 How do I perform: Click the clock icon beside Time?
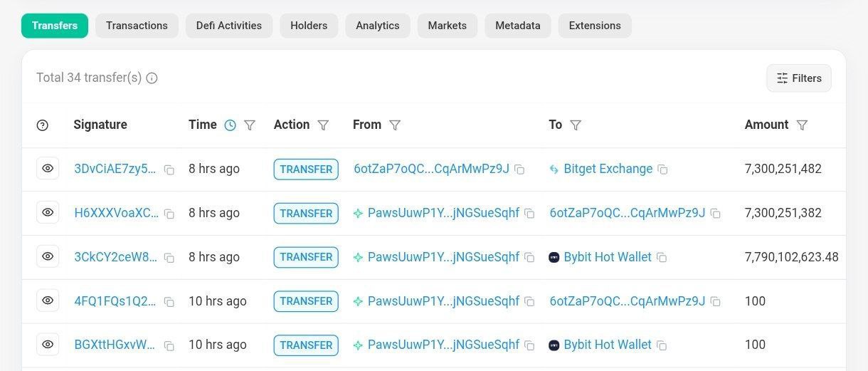coord(230,125)
